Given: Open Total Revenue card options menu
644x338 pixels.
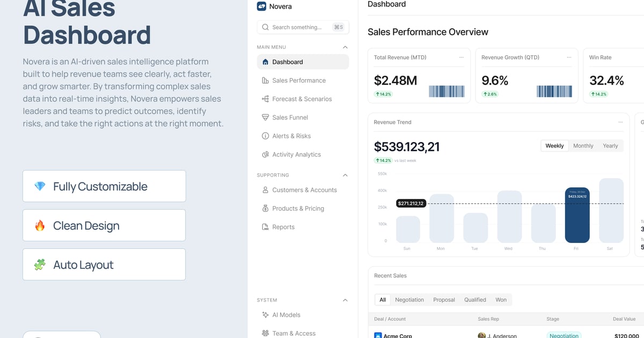Looking at the screenshot, I should (462, 57).
